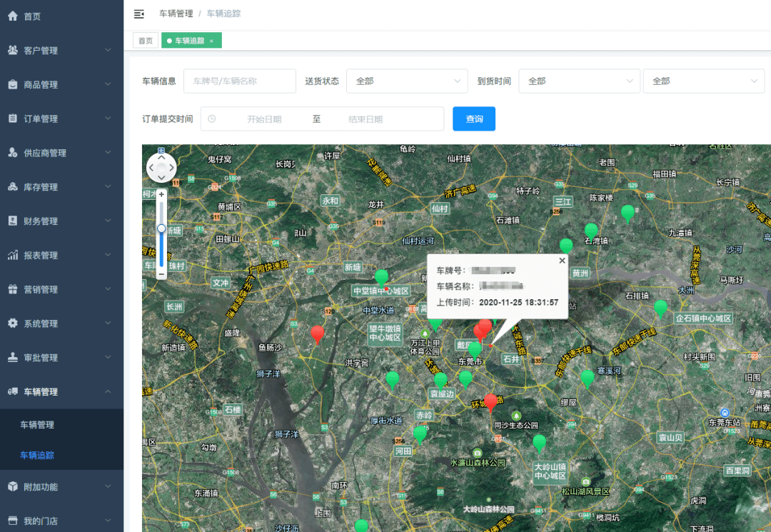The width and height of the screenshot is (771, 532).
Task: Click the map zoom-out minus button
Action: (x=161, y=274)
